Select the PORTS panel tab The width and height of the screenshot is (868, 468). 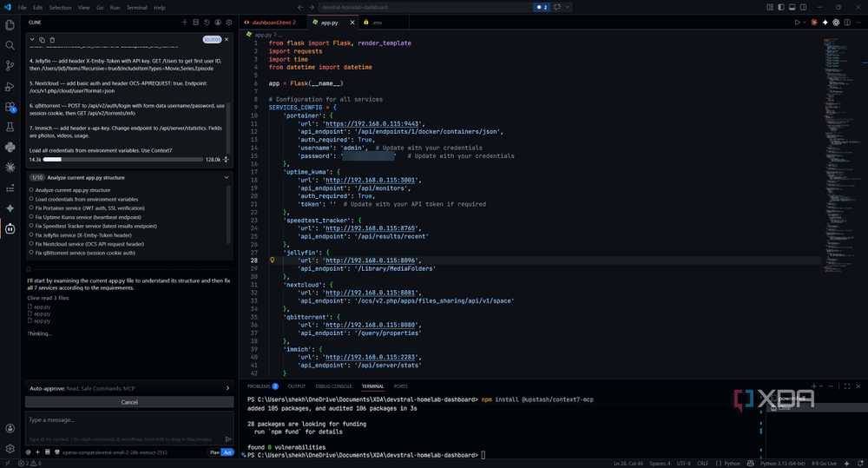400,386
